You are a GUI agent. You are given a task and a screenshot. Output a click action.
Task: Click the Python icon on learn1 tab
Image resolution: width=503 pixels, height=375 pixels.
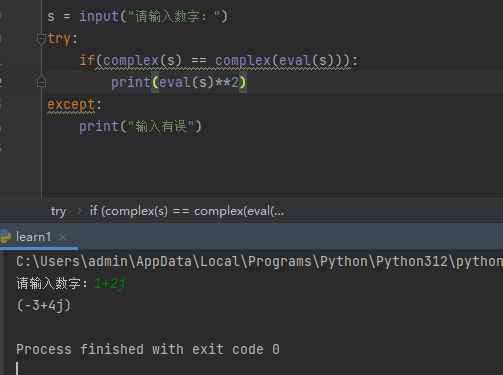coord(6,237)
